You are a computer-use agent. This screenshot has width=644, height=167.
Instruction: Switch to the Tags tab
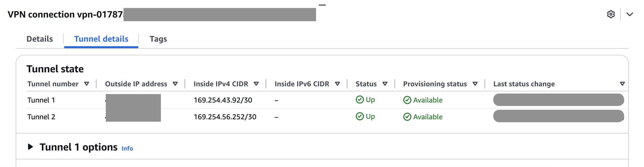[x=158, y=39]
